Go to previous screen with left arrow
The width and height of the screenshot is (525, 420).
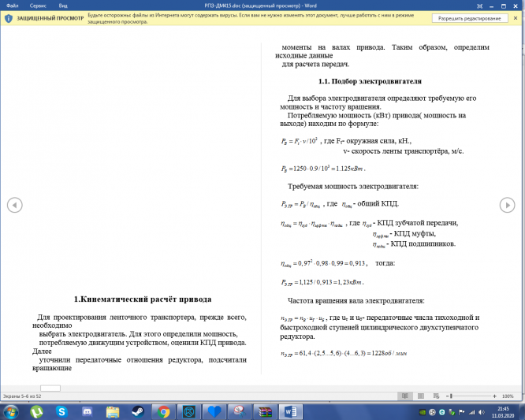point(15,205)
